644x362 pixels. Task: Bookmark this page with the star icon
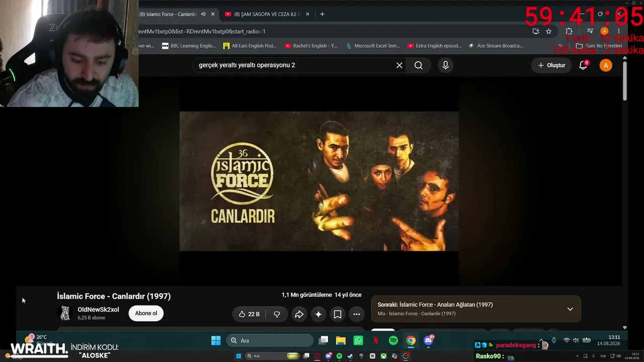(x=548, y=31)
